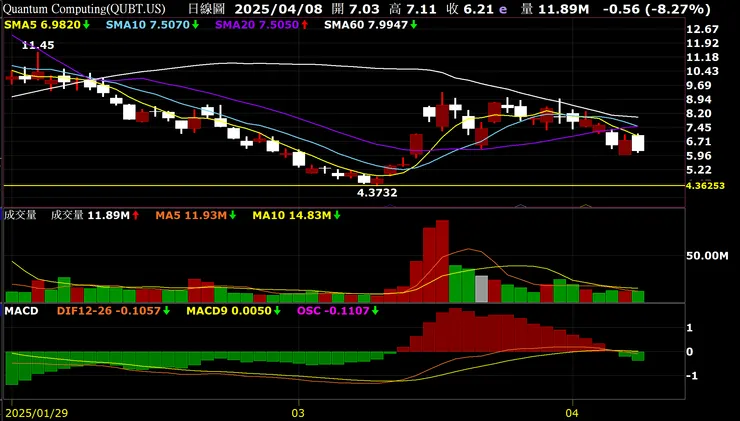The image size is (740, 421).
Task: Click the volume MA5 11.93M label
Action: 191,215
